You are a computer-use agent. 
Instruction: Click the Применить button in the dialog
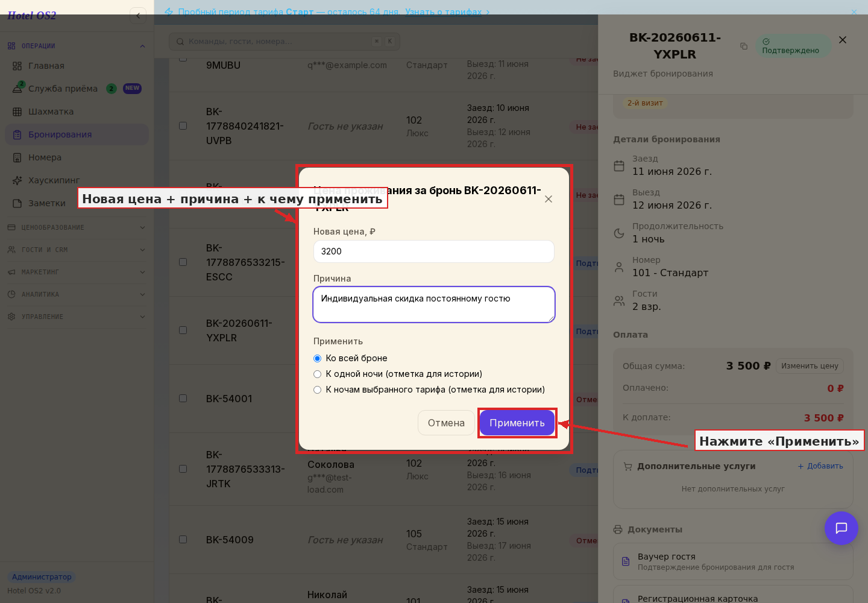(517, 423)
